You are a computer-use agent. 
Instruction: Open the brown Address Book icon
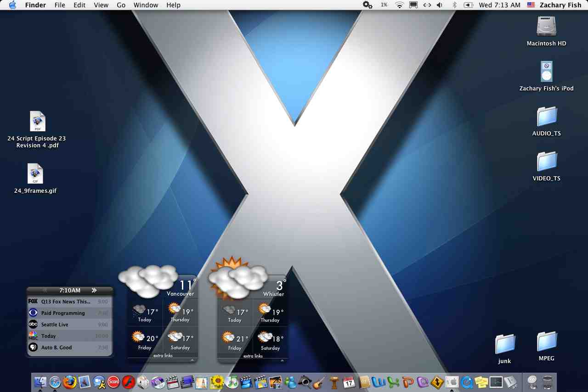point(364,381)
